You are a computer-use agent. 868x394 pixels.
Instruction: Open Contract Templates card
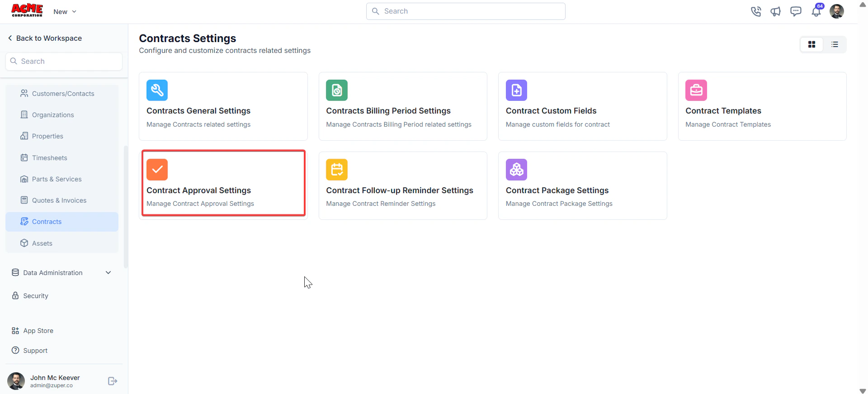coord(762,106)
